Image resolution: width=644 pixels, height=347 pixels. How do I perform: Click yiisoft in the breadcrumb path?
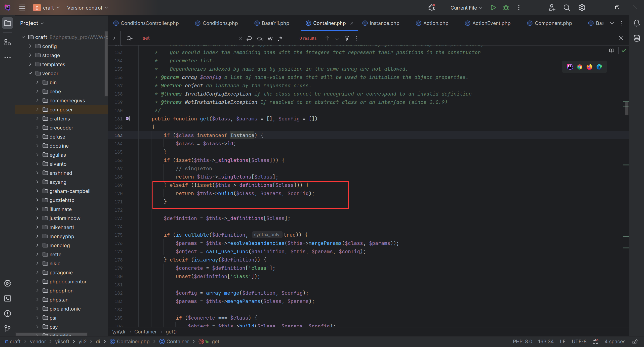click(62, 341)
